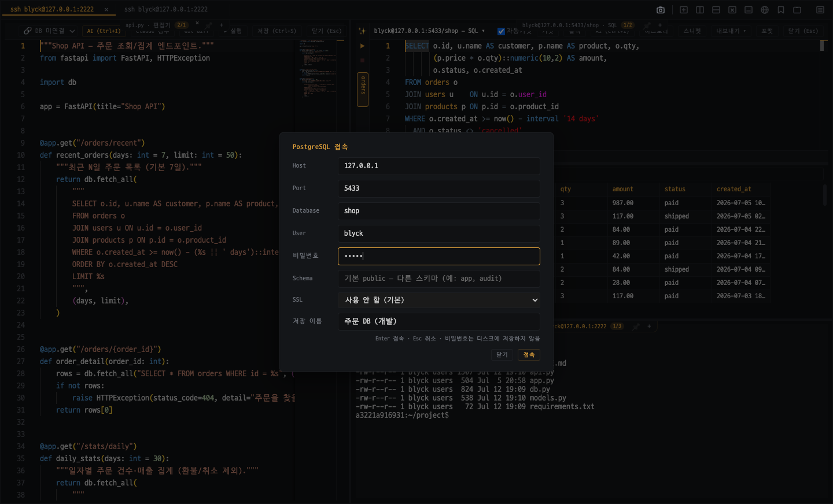The image size is (833, 504).
Task: Open the 내보내기 dropdown
Action: click(x=731, y=31)
